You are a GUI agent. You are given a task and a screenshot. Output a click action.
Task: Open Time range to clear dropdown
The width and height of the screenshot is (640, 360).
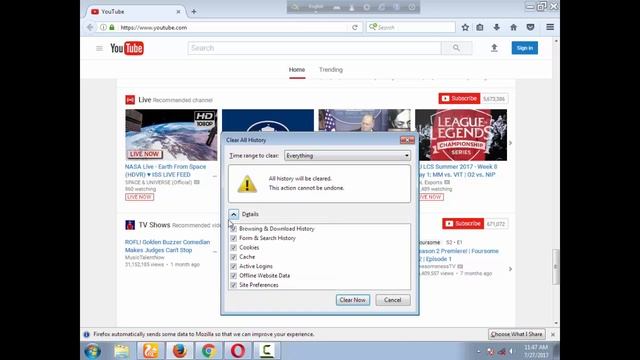click(x=347, y=156)
